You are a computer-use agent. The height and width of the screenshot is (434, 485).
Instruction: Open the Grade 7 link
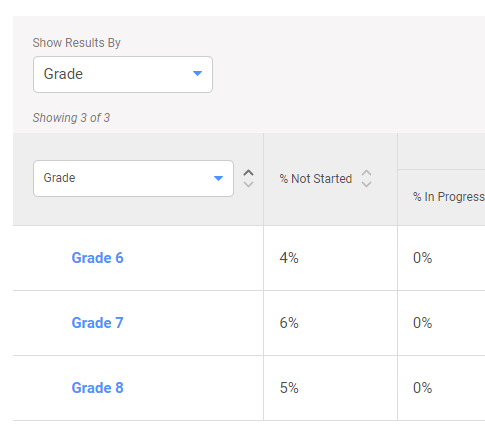point(97,323)
